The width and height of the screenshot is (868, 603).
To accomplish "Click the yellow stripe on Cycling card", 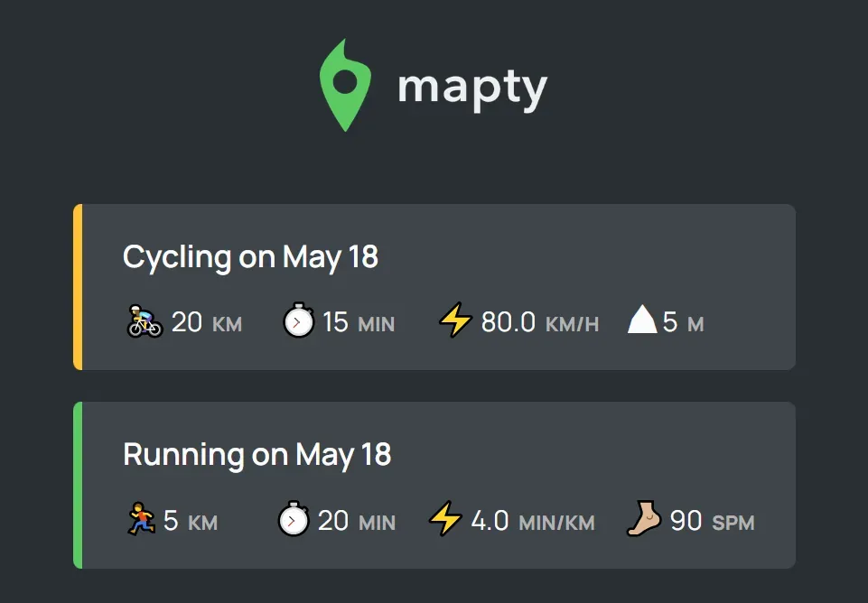I will tap(78, 287).
